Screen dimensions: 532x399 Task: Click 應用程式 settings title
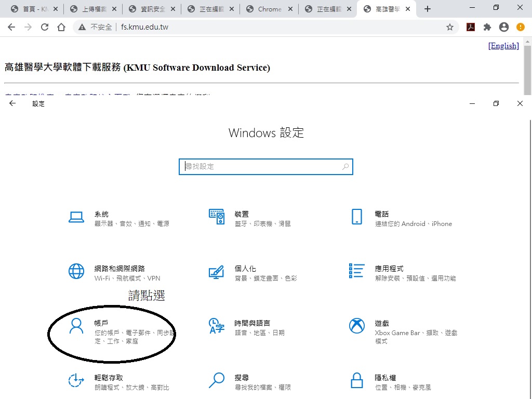389,269
